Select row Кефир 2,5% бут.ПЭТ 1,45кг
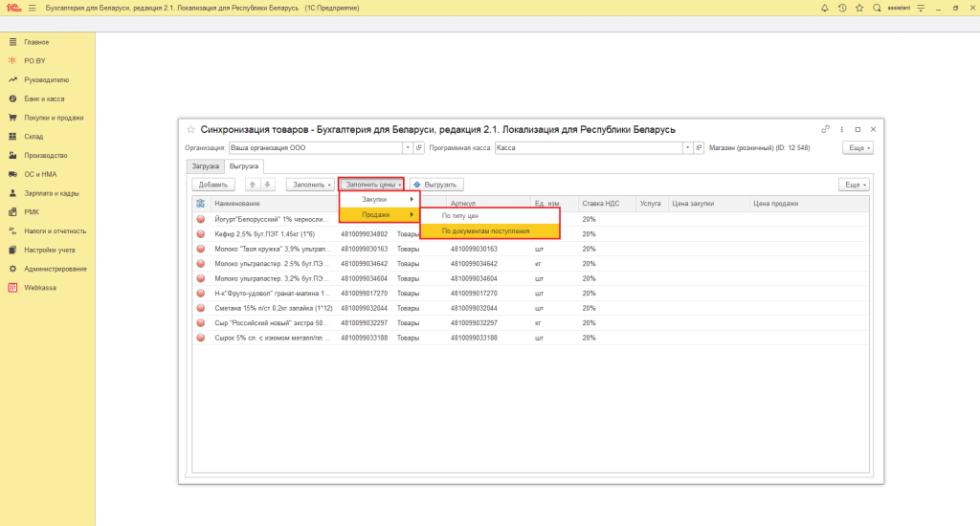Image resolution: width=980 pixels, height=526 pixels. click(x=530, y=233)
